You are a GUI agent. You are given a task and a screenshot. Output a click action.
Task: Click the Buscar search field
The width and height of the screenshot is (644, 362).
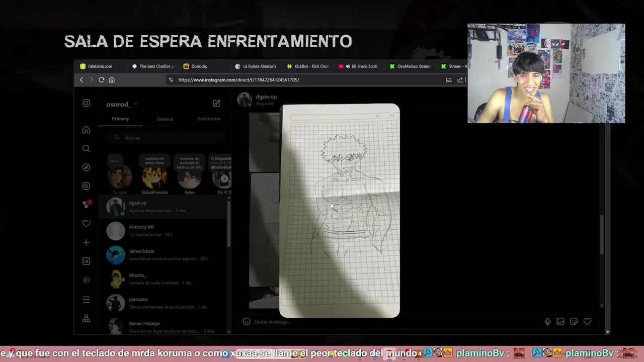tap(165, 137)
